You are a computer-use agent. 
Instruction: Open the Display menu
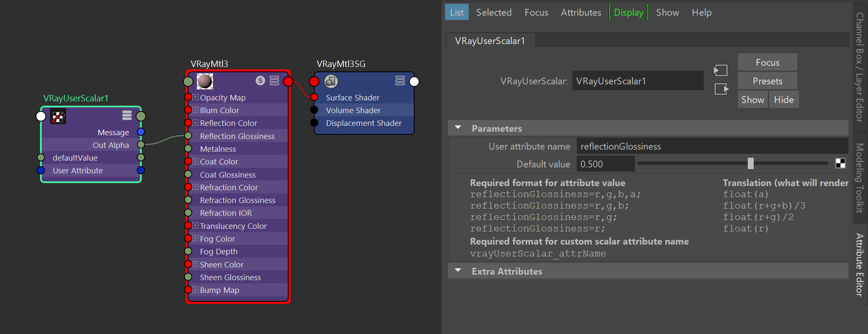pos(629,12)
